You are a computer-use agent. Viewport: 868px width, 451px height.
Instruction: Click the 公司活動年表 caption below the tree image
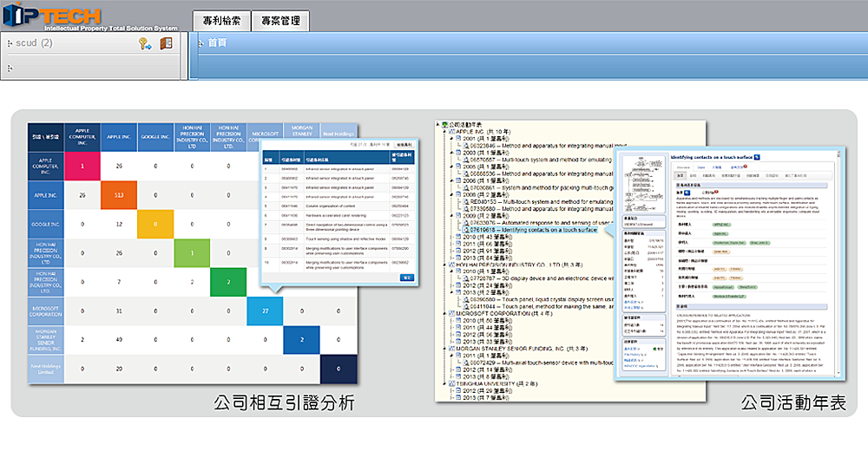coord(793,402)
